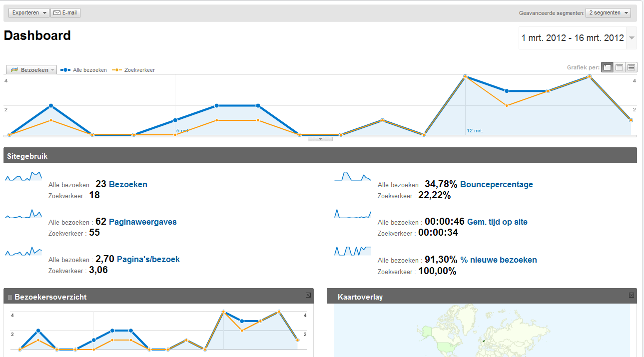Viewport: 644px width, 357px height.
Task: Open the Bezoeken report link
Action: tap(128, 184)
